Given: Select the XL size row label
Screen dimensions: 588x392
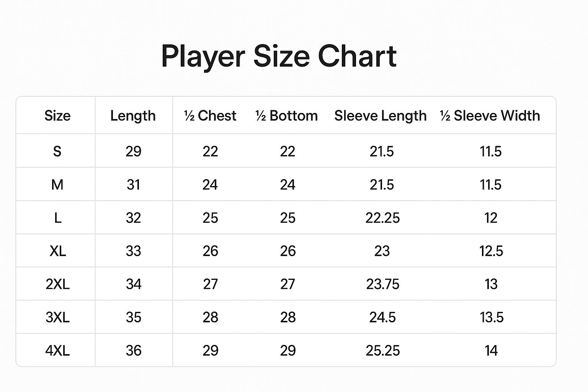Looking at the screenshot, I should [58, 251].
